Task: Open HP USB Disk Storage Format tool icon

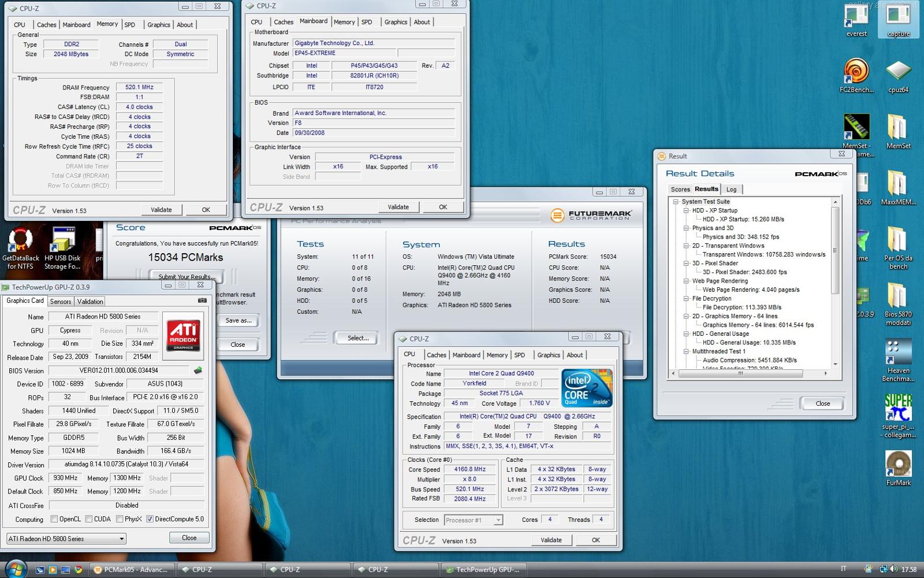Action: coord(62,249)
